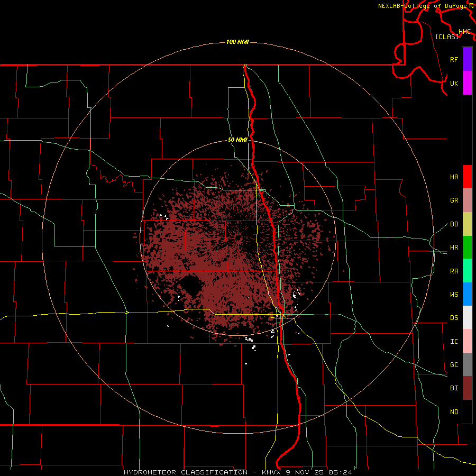The height and width of the screenshot is (476, 476).
Task: Click the 9 NOV 25 date text
Action: 305,472
